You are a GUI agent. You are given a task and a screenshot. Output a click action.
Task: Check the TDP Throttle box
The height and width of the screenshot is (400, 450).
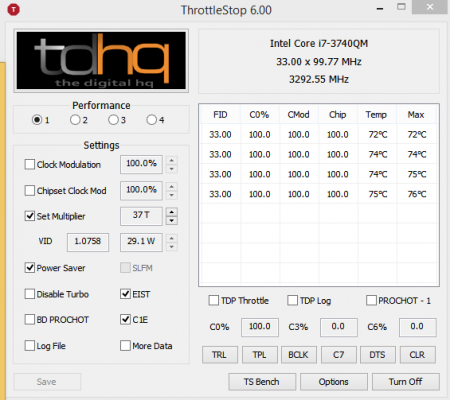214,300
